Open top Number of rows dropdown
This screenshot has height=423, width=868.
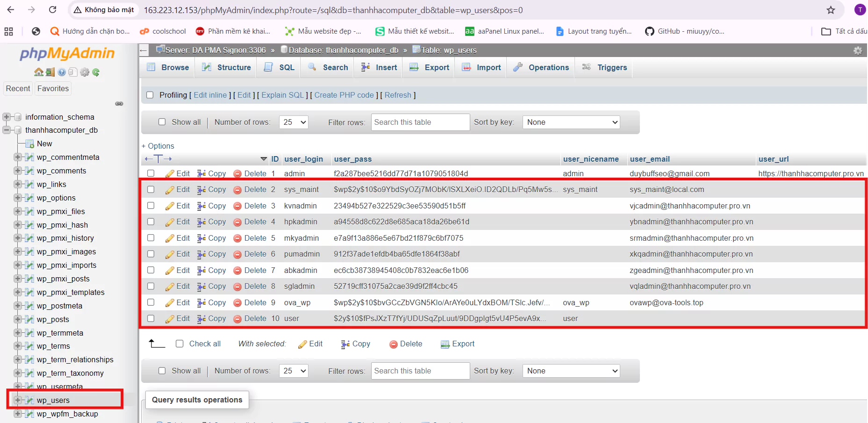294,122
